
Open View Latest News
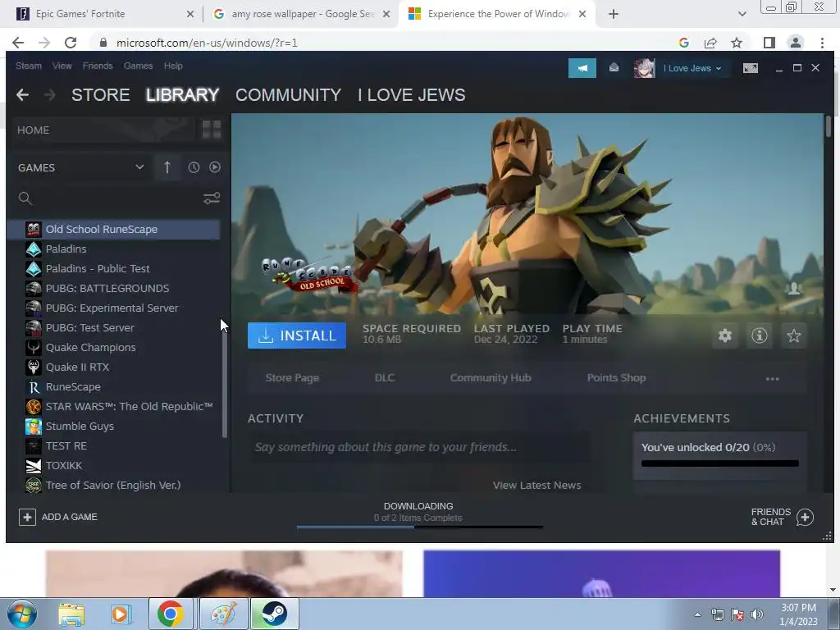tap(536, 486)
